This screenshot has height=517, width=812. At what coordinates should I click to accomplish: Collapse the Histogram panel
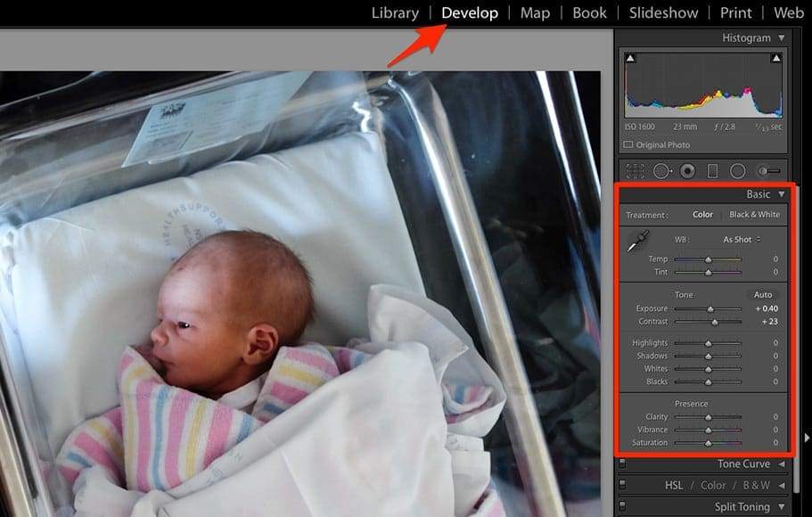click(x=782, y=37)
